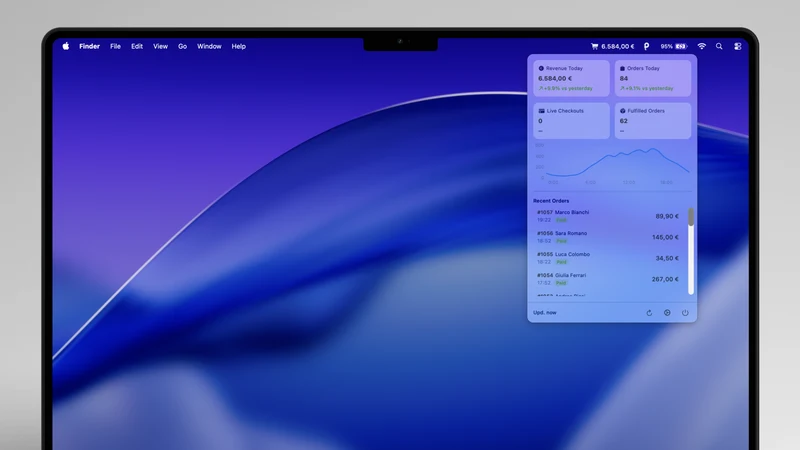
Task: Open the Help menu
Action: point(238,46)
